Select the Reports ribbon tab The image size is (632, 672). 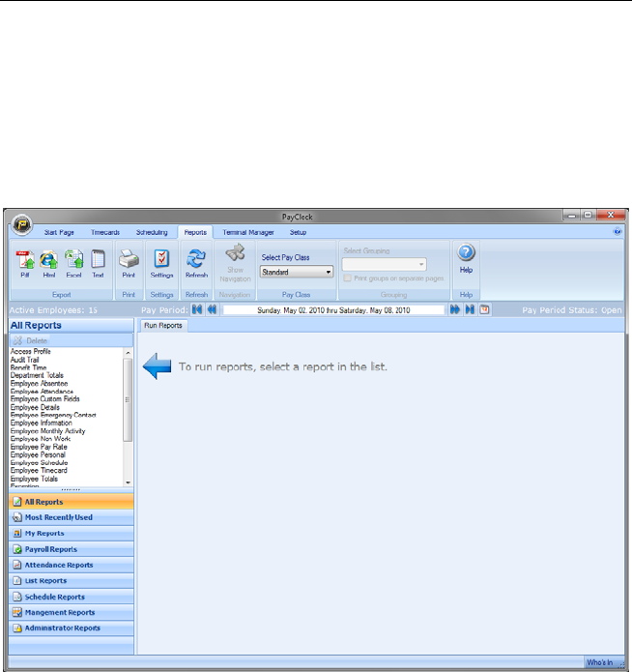tap(195, 232)
